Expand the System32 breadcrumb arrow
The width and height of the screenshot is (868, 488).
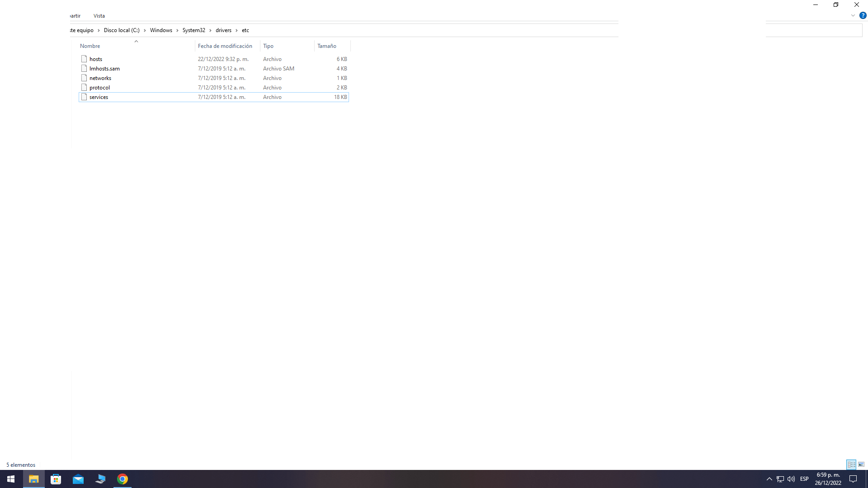click(210, 30)
